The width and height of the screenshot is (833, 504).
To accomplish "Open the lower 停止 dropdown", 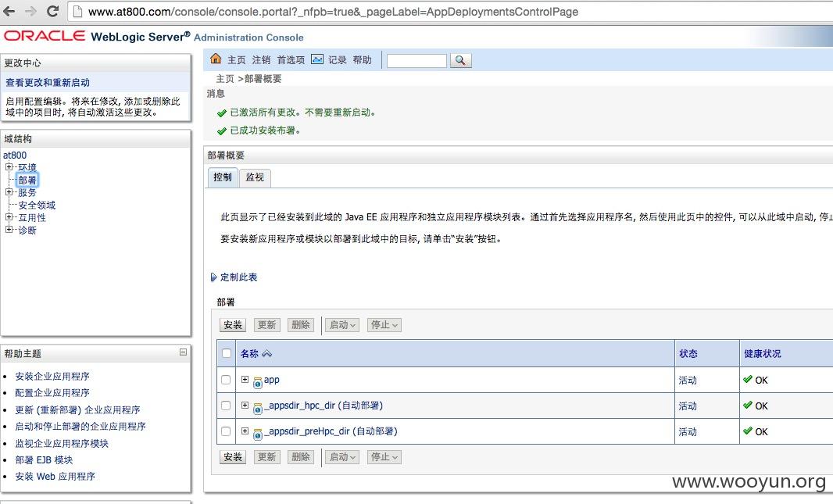I will [384, 457].
